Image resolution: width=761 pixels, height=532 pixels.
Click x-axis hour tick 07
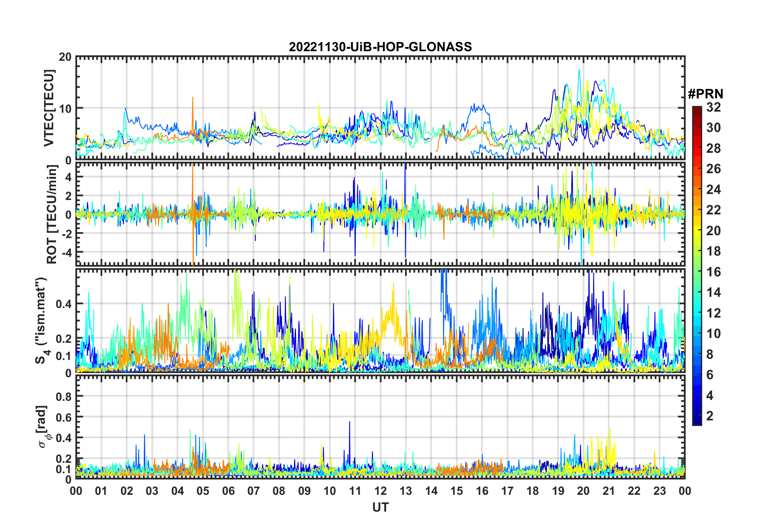[254, 491]
